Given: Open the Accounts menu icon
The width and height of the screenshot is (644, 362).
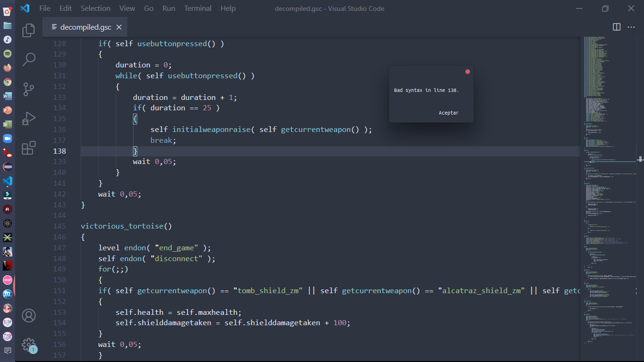Looking at the screenshot, I should tap(29, 315).
